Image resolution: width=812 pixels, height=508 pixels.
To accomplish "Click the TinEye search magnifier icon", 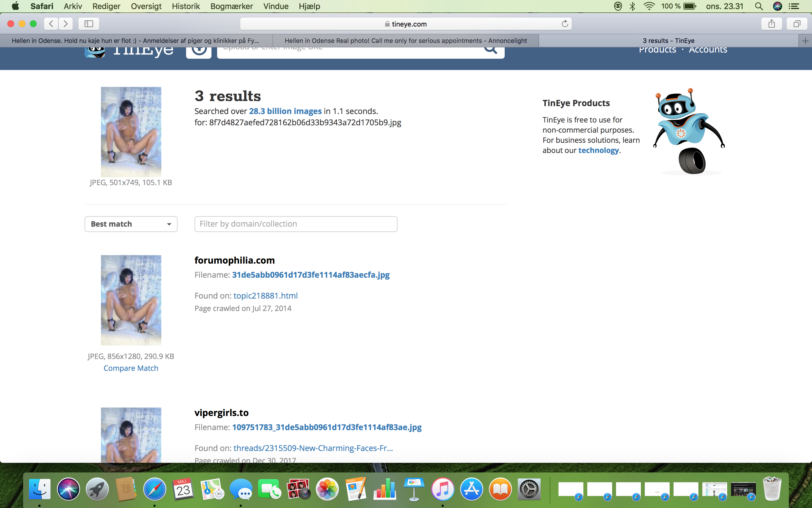I will tap(490, 51).
